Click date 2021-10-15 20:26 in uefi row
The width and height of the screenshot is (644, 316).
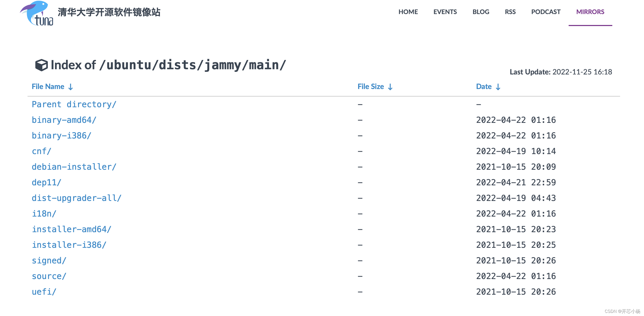(516, 292)
